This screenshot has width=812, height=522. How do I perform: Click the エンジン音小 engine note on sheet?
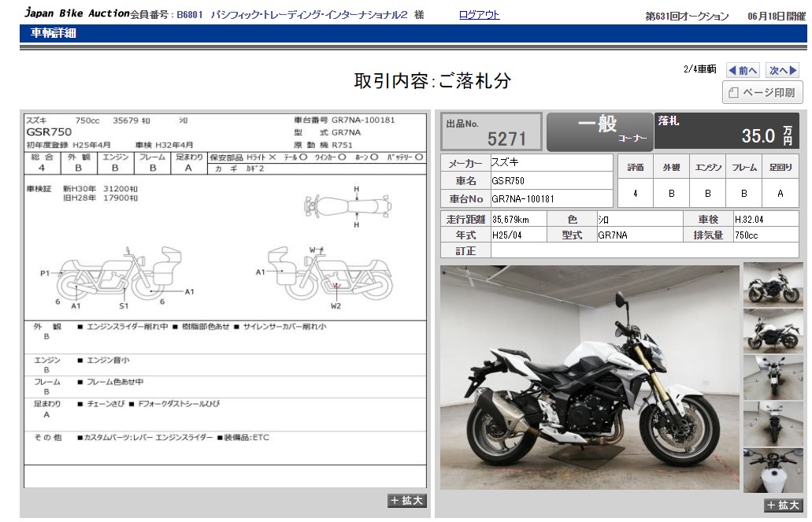tap(108, 360)
